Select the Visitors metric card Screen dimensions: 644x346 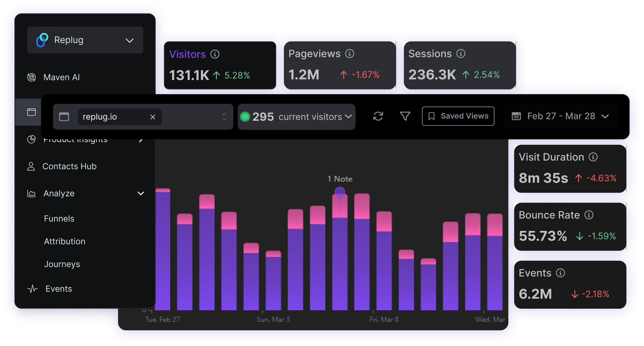tap(220, 65)
